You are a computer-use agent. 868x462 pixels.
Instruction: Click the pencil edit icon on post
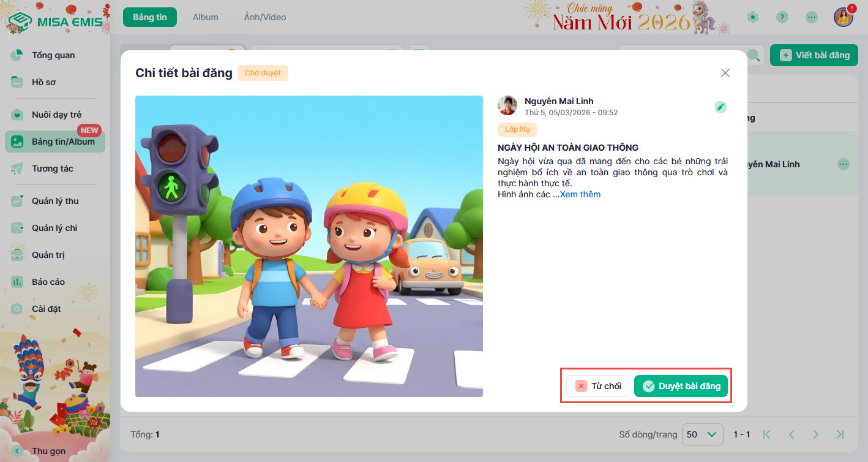coord(720,107)
